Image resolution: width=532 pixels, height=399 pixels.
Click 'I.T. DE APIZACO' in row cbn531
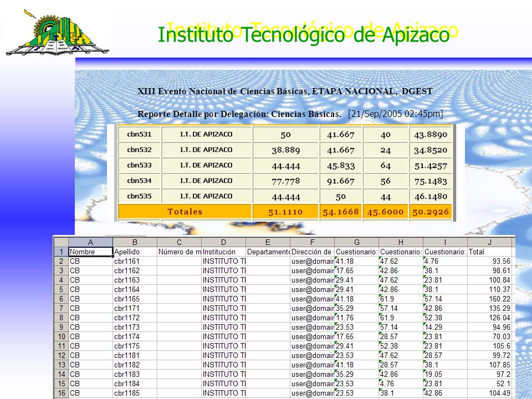[206, 134]
